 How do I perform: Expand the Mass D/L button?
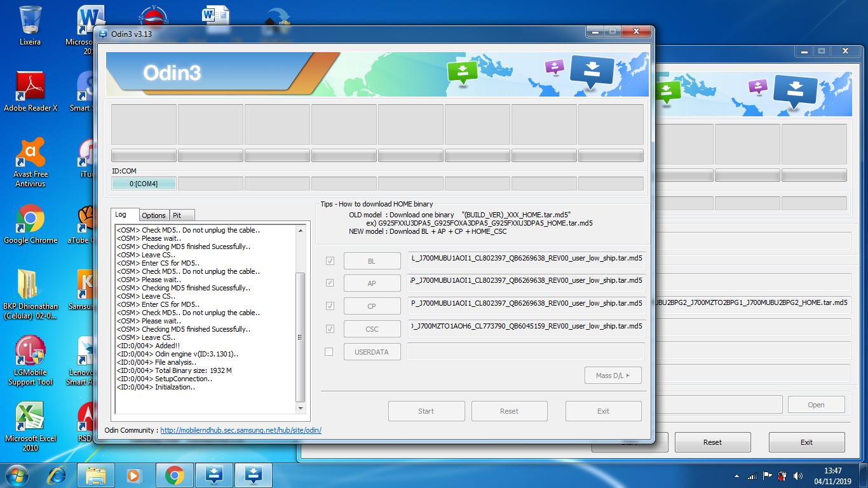(613, 376)
